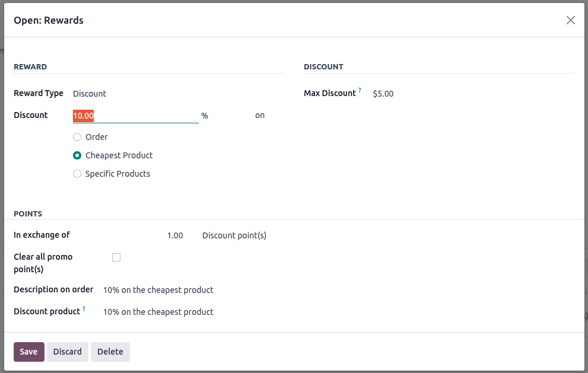The width and height of the screenshot is (588, 373).
Task: Delete this reward
Action: pyautogui.click(x=110, y=352)
